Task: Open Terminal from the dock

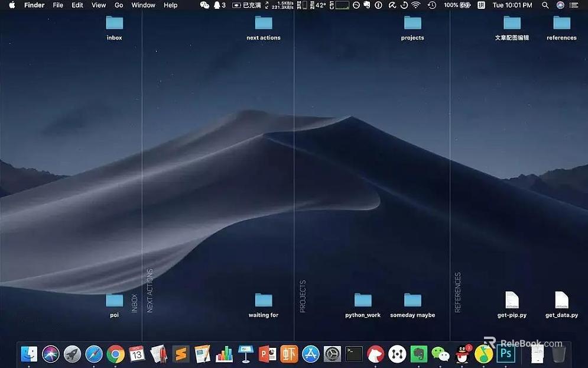Action: 354,354
